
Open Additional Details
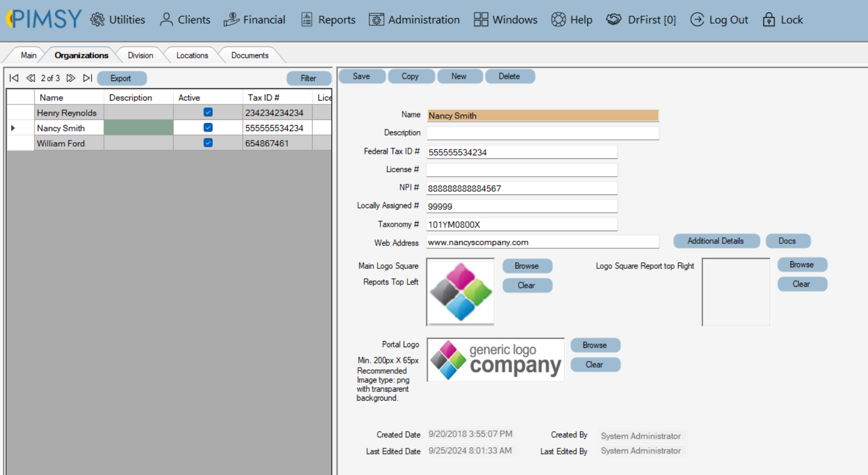(716, 241)
